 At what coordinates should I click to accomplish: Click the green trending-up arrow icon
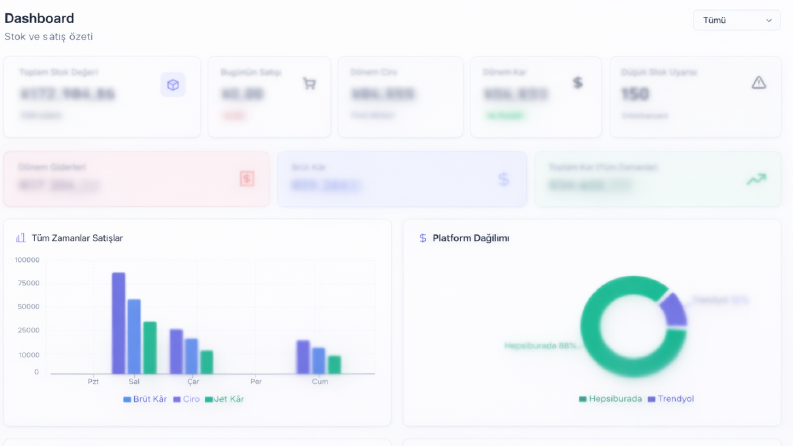click(757, 179)
